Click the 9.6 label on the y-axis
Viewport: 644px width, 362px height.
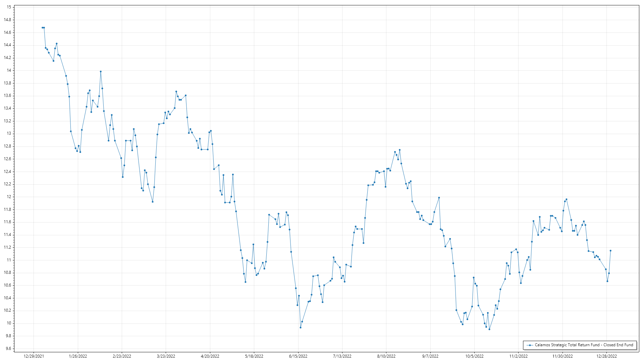pos(8,349)
